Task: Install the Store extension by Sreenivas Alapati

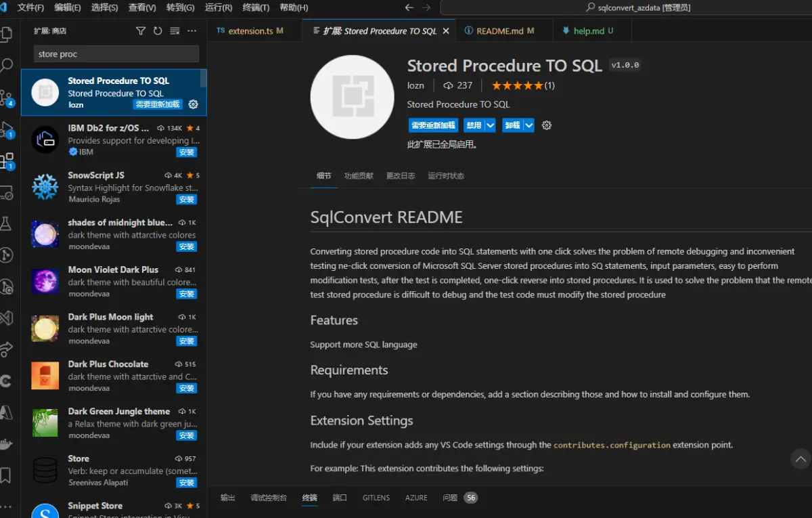Action: [187, 483]
